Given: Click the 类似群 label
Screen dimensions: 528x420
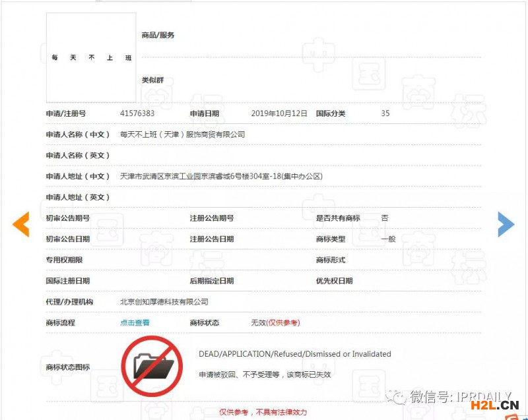Looking at the screenshot, I should coord(152,80).
